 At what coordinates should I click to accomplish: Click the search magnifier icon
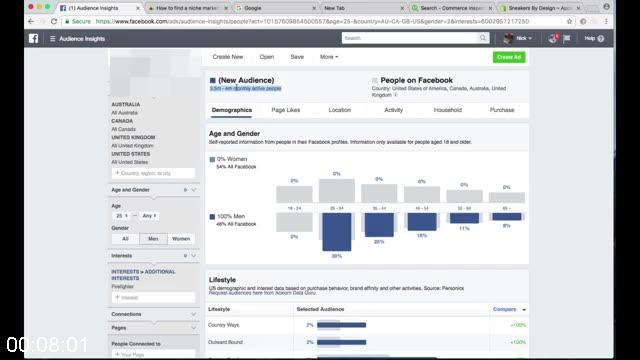pyautogui.click(x=483, y=38)
